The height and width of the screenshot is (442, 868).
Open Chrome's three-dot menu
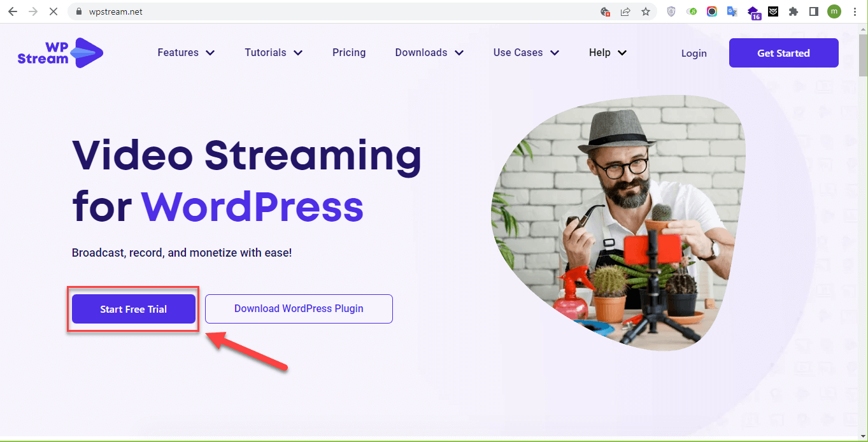855,11
